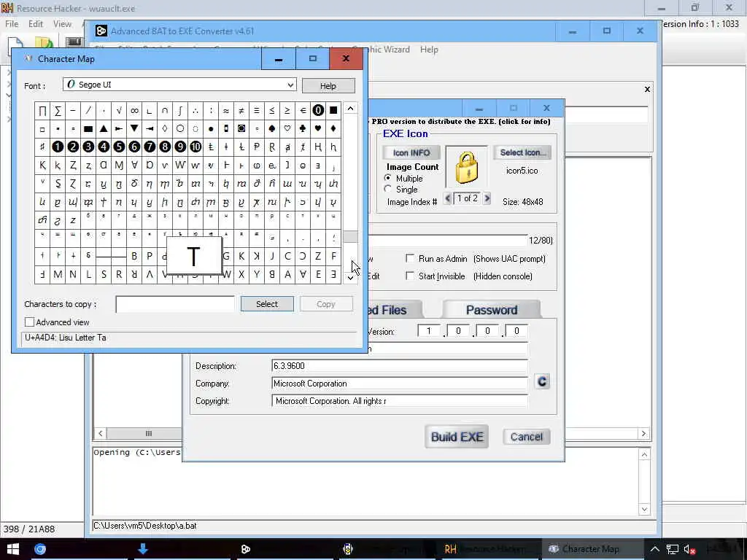Pick the circled black number 10 character
The width and height of the screenshot is (747, 560).
[x=196, y=147]
